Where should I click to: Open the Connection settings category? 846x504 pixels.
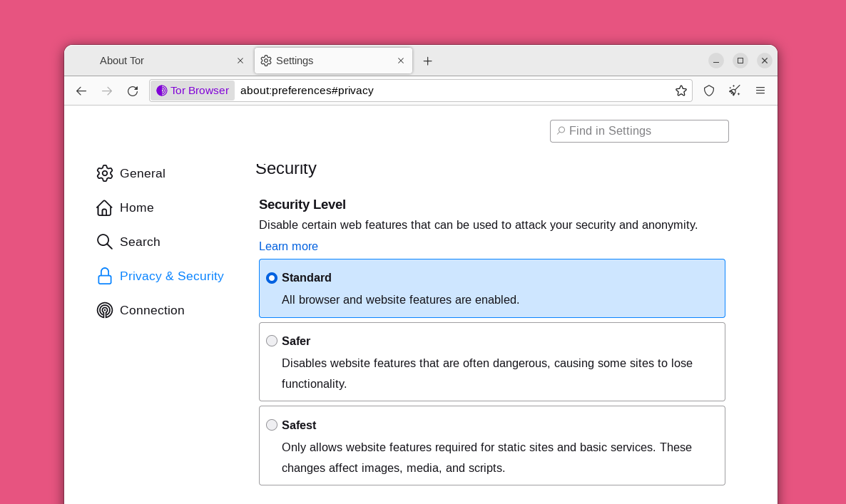coord(141,311)
